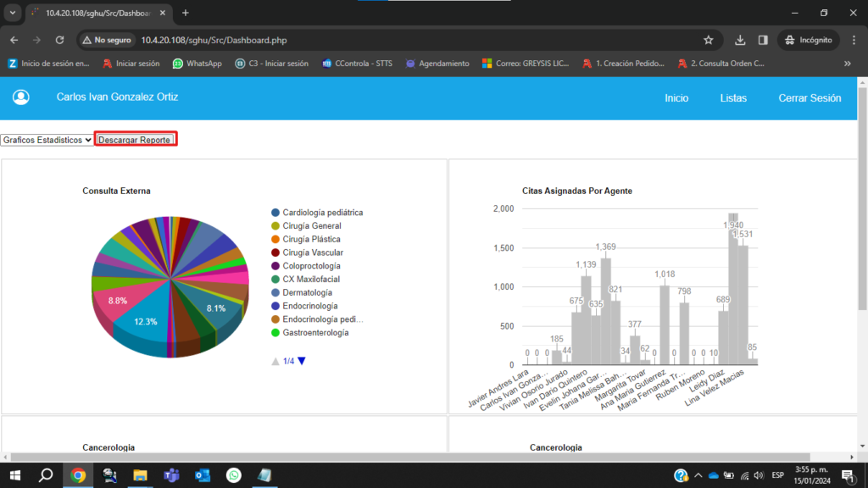868x488 pixels.
Task: Select Cardiología pediátrica legend color swatch
Action: click(x=275, y=213)
